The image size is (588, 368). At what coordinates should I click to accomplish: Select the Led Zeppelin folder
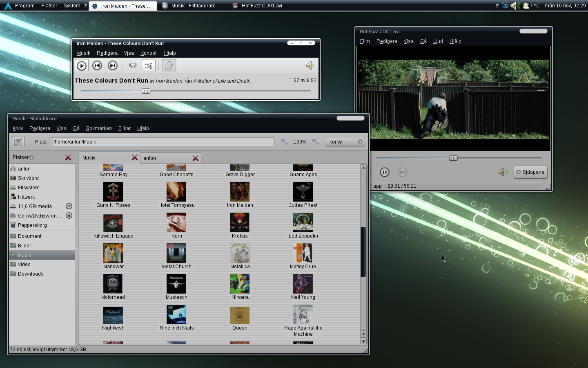[x=303, y=226]
